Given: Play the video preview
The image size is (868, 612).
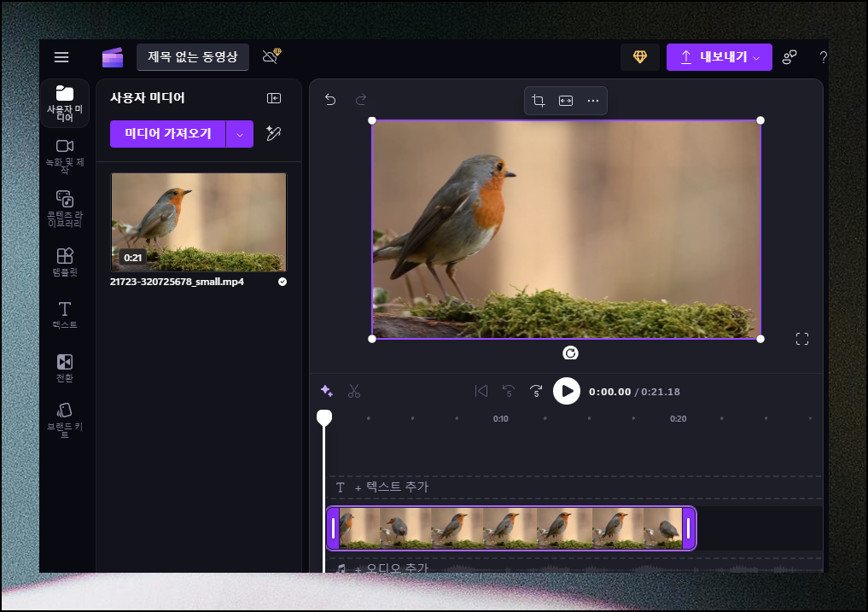Looking at the screenshot, I should tap(567, 391).
